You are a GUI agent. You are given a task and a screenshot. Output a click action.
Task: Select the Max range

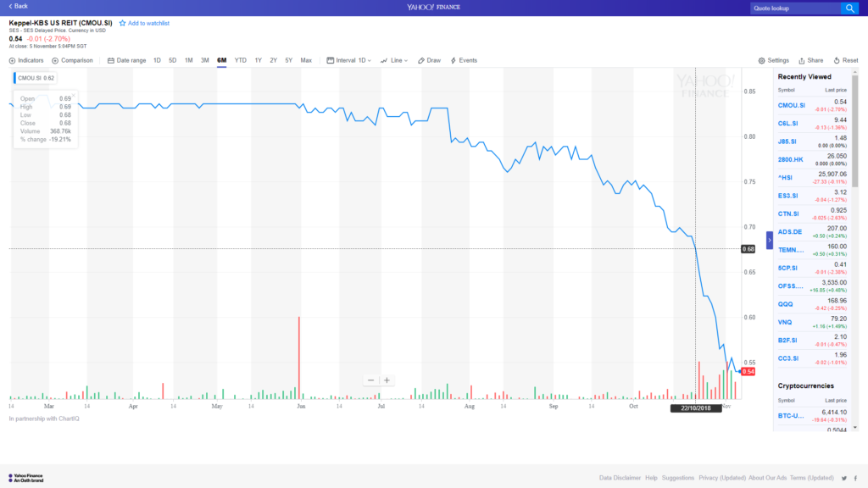[x=306, y=60]
